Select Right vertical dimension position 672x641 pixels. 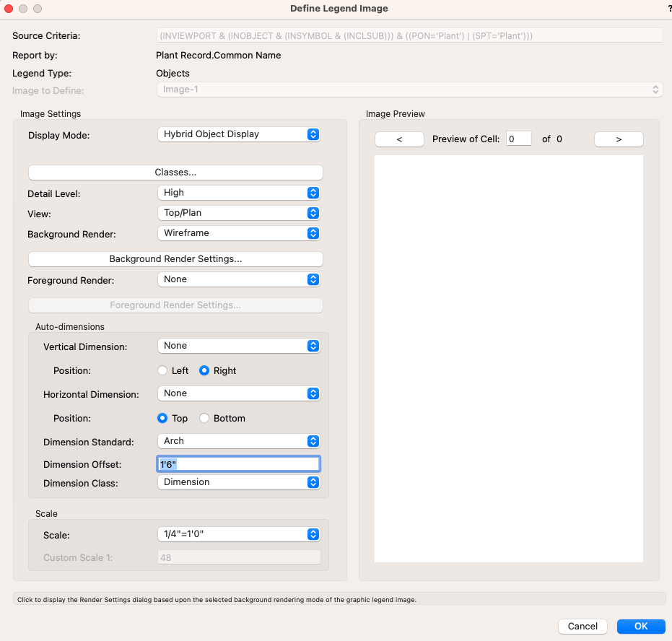click(205, 370)
